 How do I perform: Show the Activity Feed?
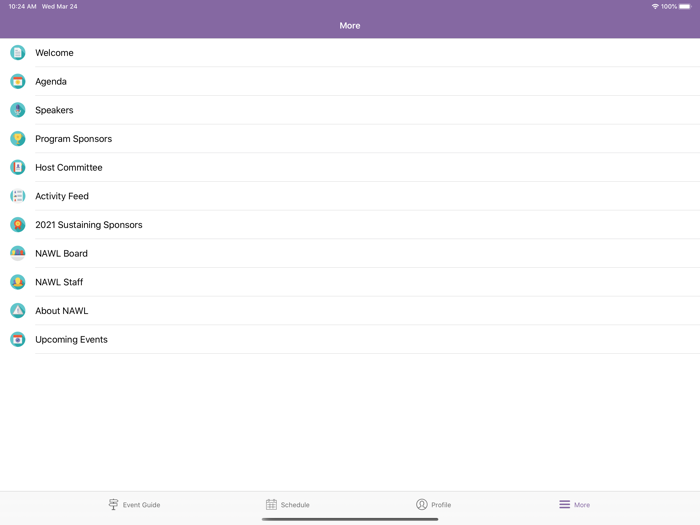tap(350, 196)
